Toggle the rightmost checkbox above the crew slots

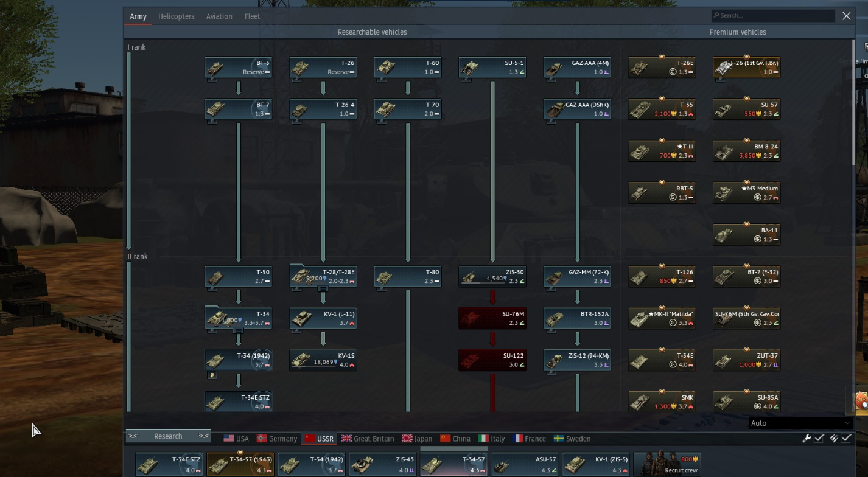coord(846,439)
